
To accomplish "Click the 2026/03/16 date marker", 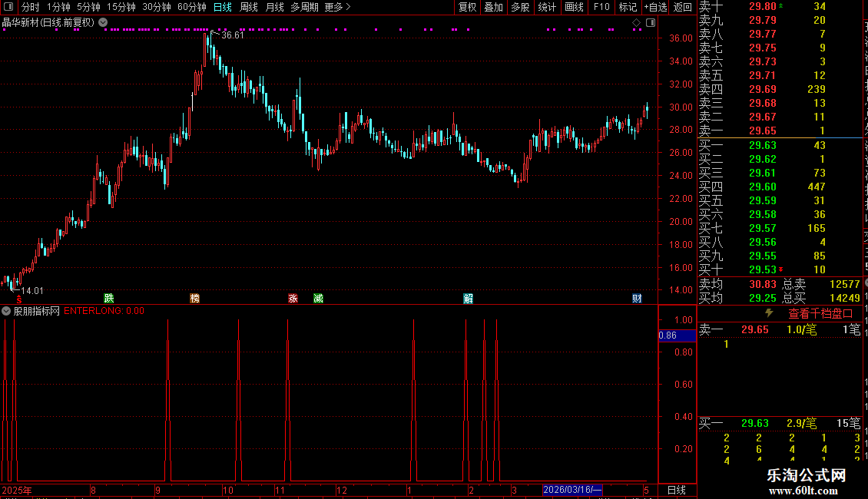I will tap(571, 490).
